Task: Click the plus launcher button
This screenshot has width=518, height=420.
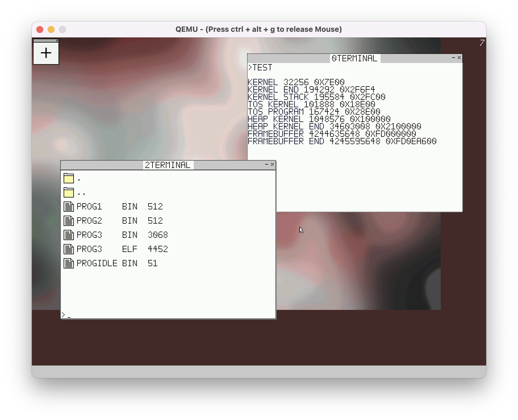Action: (46, 53)
